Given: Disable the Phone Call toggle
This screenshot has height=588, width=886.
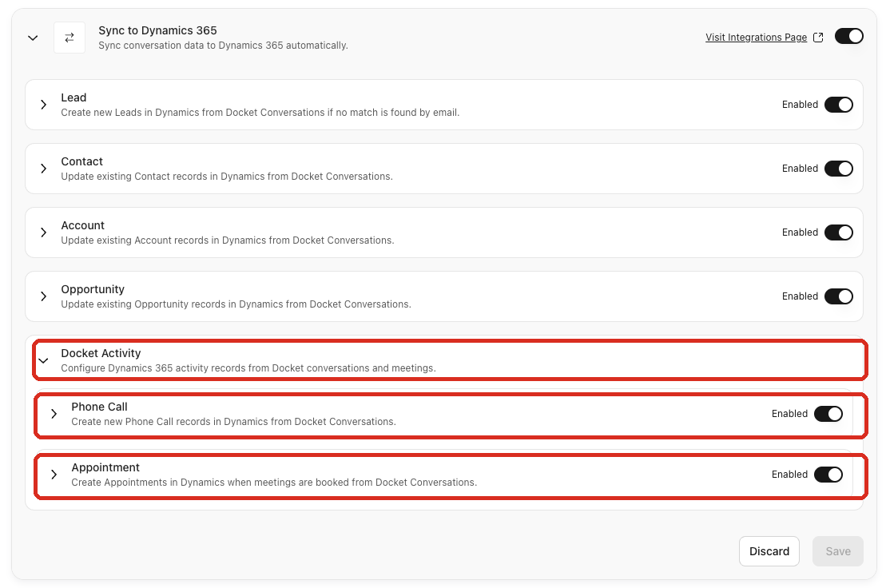Looking at the screenshot, I should tap(828, 414).
